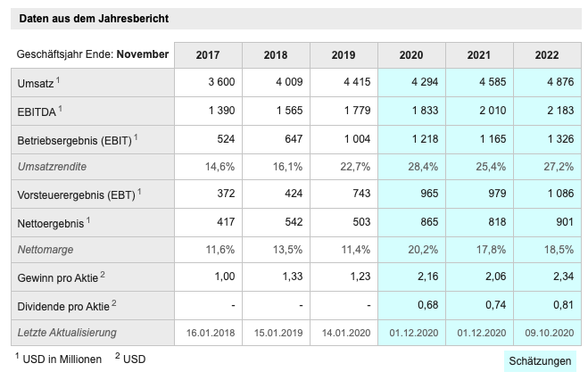The height and width of the screenshot is (380, 588).
Task: Select the EBITDA row label
Action: coord(37,112)
